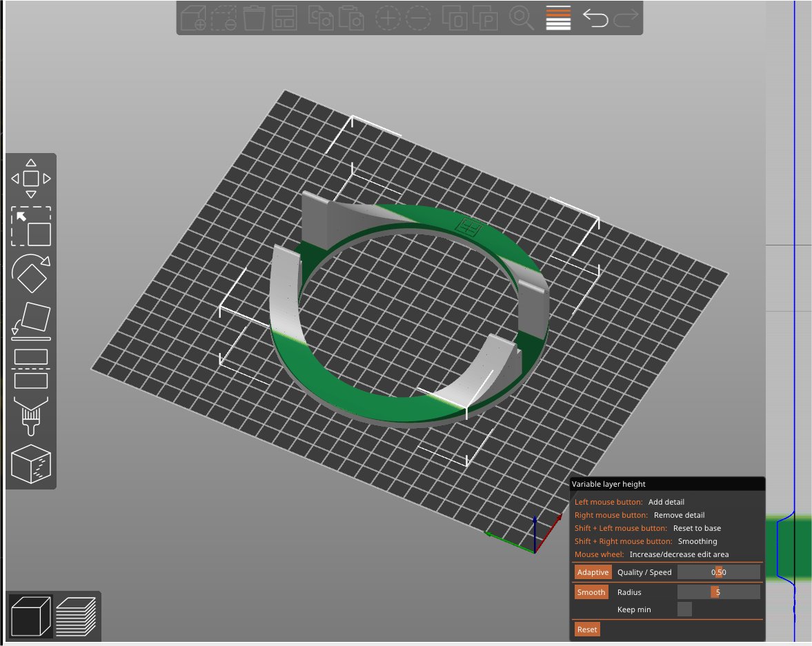Switch to the 3D editor view
The image size is (812, 646).
30,615
